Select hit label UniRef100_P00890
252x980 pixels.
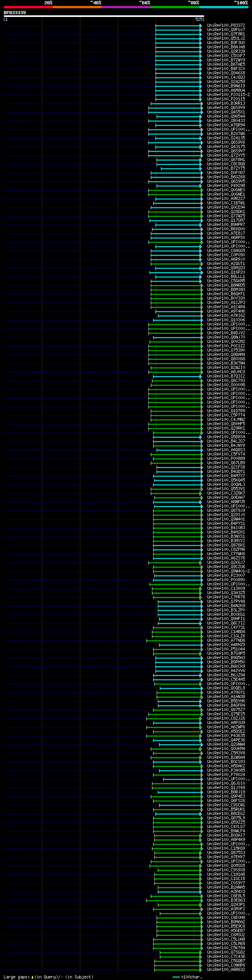[x=226, y=580]
